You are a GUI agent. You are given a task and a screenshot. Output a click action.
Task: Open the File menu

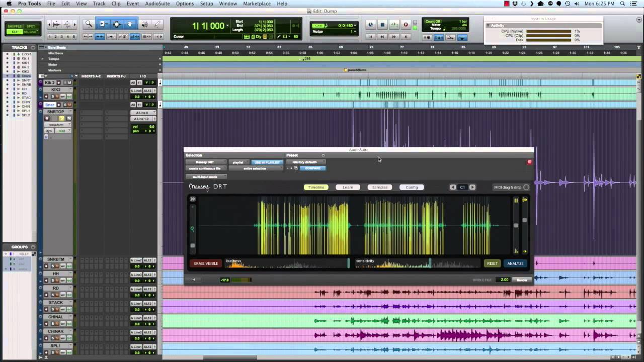(51, 4)
